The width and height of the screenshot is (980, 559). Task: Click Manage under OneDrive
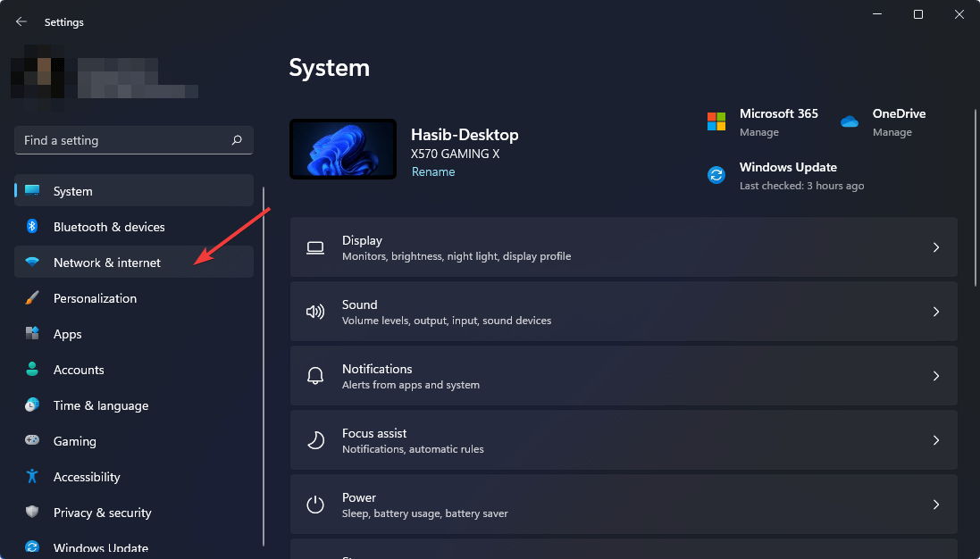[x=892, y=131]
